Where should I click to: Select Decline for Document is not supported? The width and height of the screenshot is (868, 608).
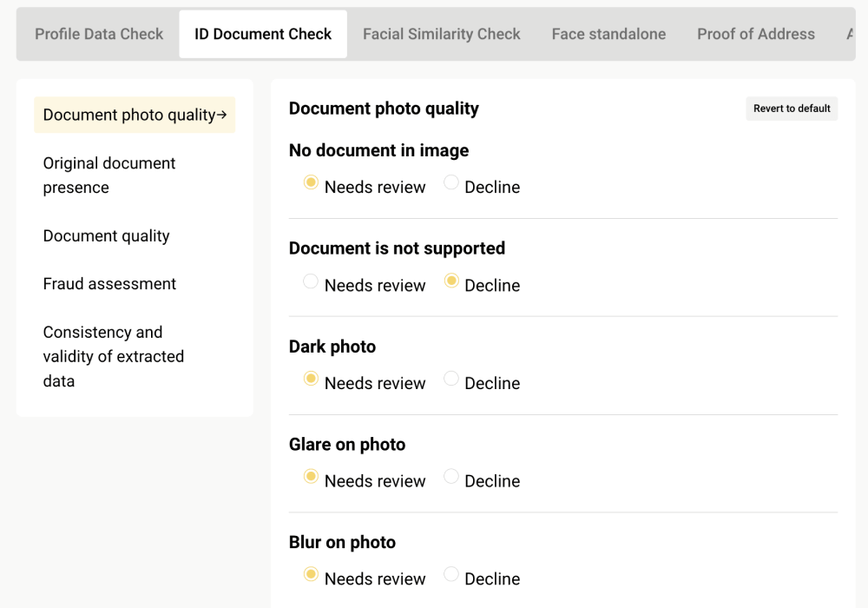pyautogui.click(x=451, y=281)
